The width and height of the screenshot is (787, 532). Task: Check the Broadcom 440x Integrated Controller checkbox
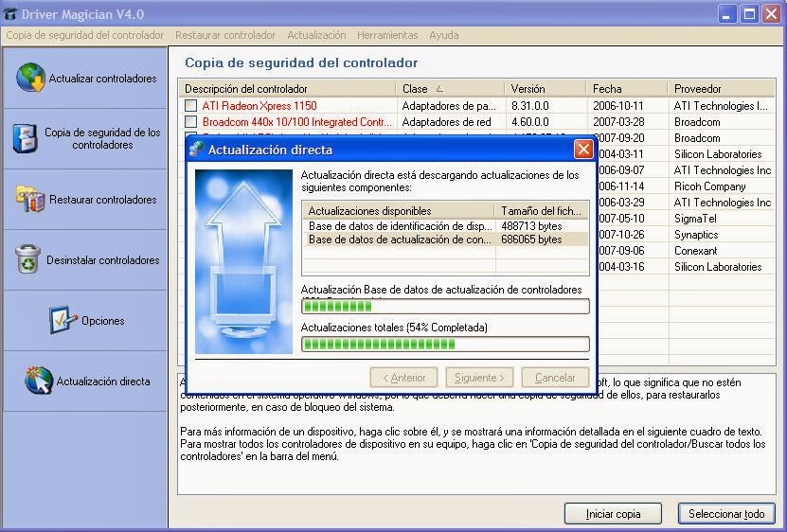point(191,122)
